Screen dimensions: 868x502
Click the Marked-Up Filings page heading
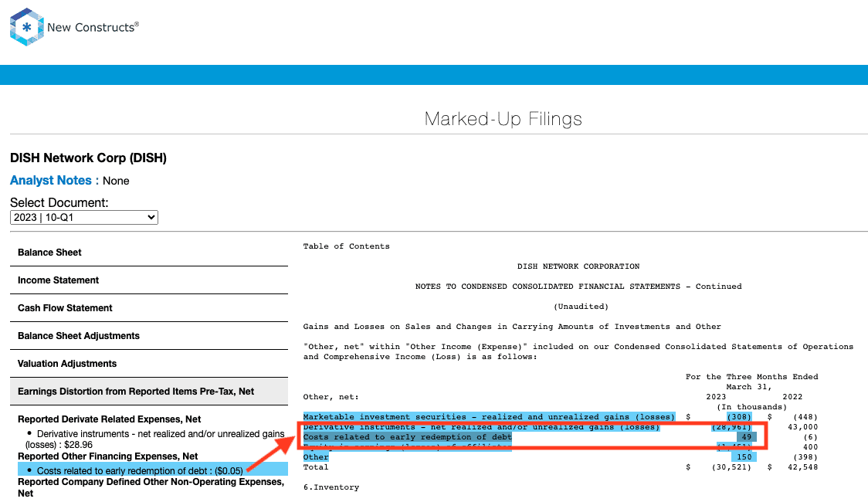504,119
